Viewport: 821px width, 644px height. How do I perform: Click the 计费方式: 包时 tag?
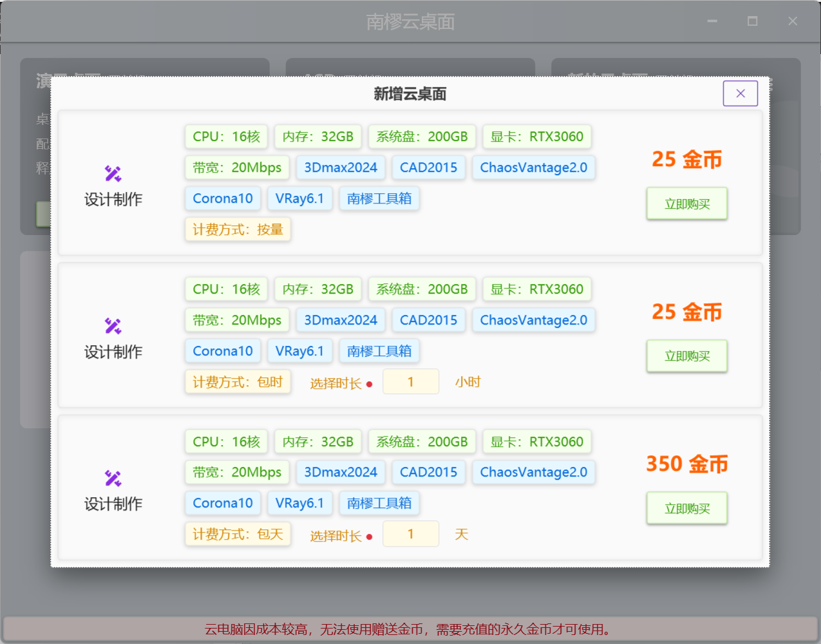point(238,382)
